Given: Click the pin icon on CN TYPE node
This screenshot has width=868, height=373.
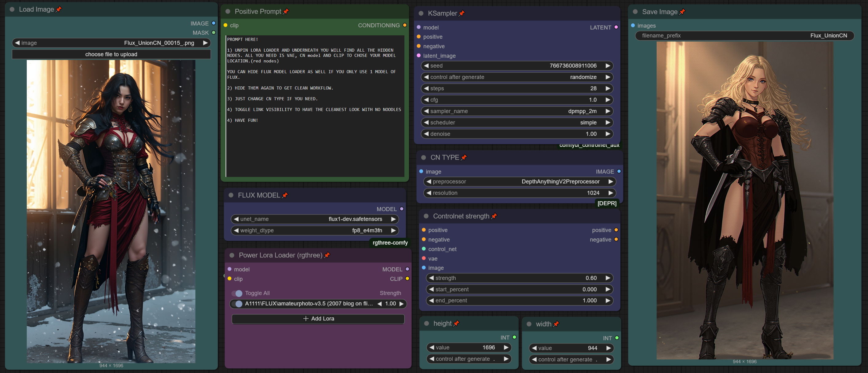Looking at the screenshot, I should tap(464, 157).
